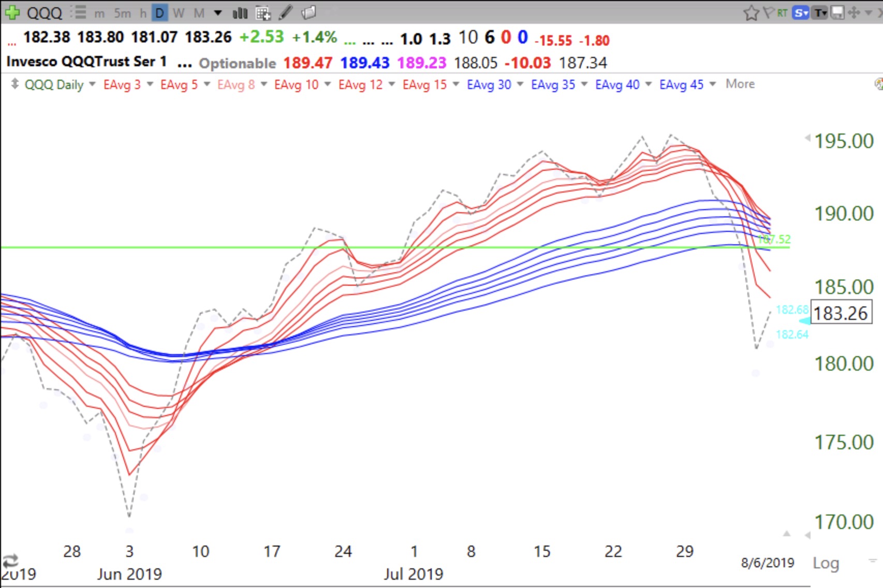Switch to minute (m) timeframe
Viewport: 883px width, 588px height.
[99, 13]
